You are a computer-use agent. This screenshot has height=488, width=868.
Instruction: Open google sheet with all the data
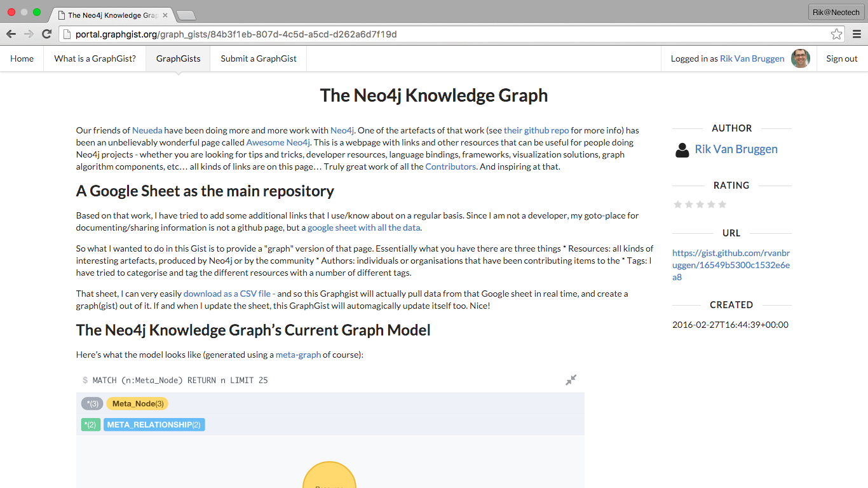pyautogui.click(x=364, y=227)
